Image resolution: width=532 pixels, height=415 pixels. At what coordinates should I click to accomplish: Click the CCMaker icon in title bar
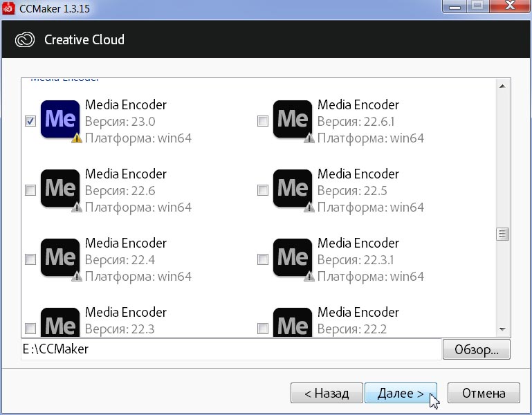coord(10,8)
